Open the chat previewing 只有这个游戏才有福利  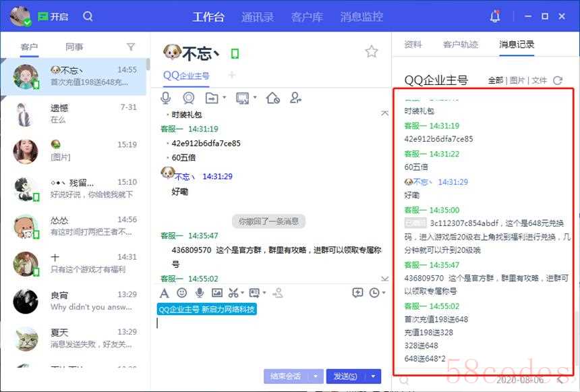pos(74,263)
